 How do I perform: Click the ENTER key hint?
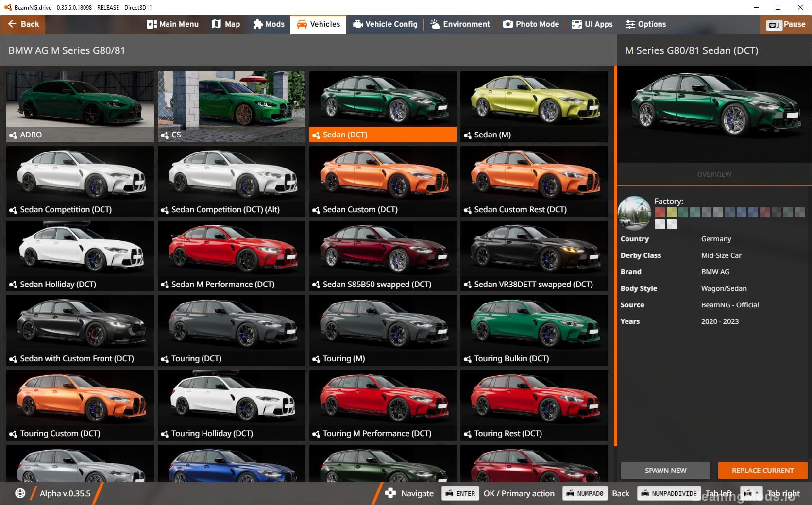[x=460, y=493]
